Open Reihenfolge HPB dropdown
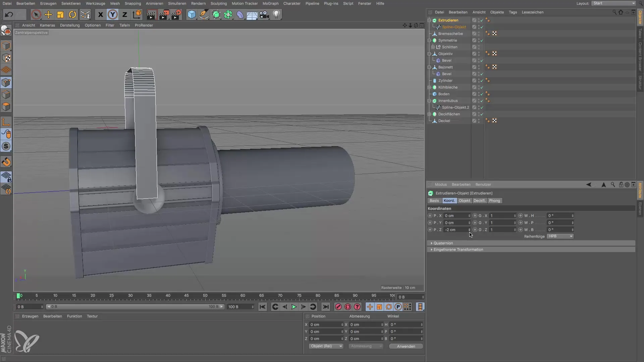Screen dimensions: 644x362 coord(560,236)
